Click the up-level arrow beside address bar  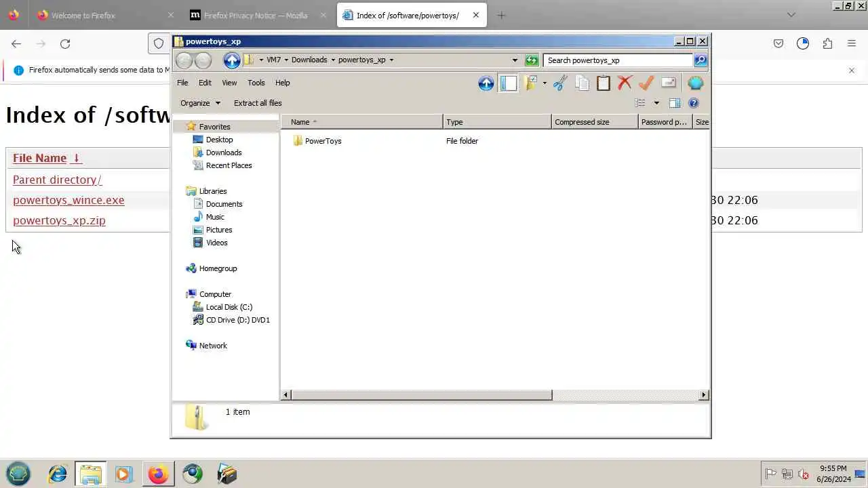coord(232,60)
